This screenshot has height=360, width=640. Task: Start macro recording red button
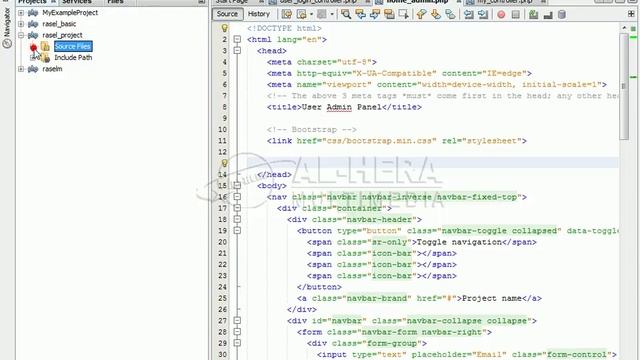[501, 15]
